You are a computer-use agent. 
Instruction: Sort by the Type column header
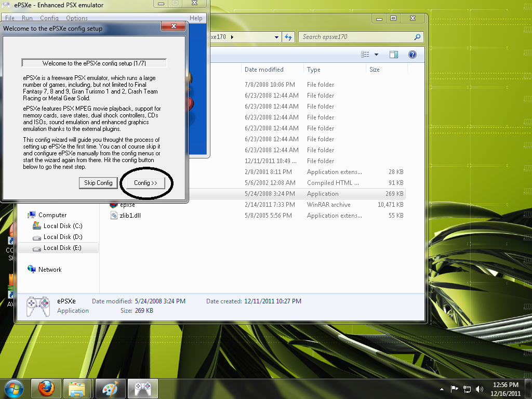pyautogui.click(x=313, y=70)
